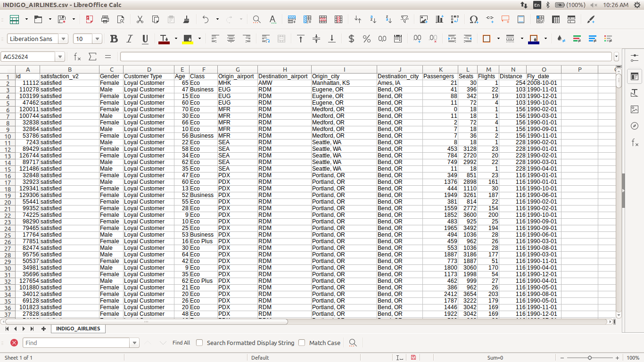Click the Spelling check icon
644x362 pixels.
click(x=272, y=19)
